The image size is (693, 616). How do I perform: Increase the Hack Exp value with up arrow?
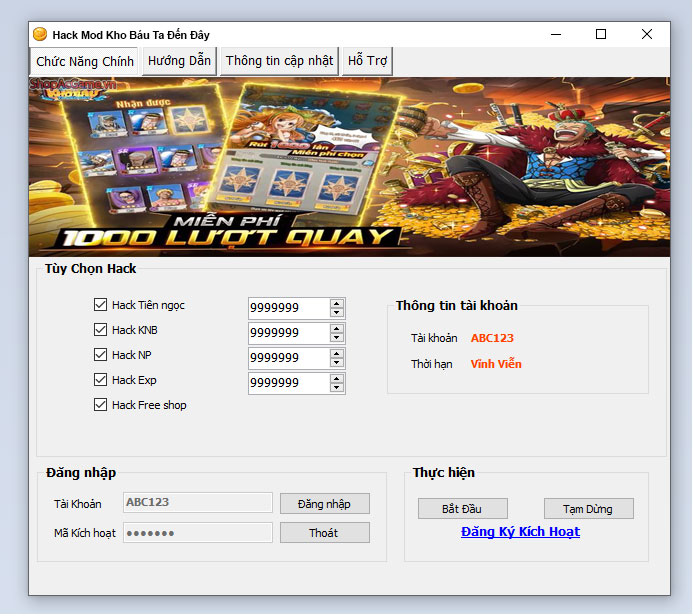pos(337,379)
